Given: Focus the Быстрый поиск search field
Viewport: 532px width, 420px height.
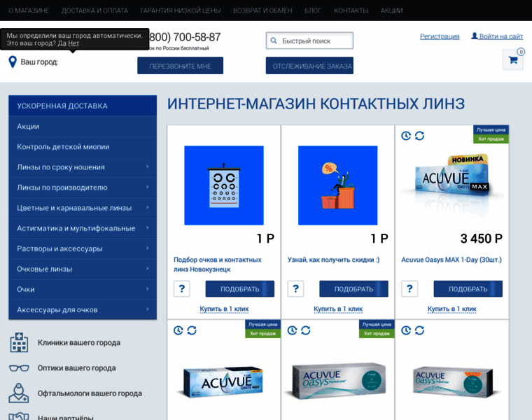Looking at the screenshot, I should click(x=309, y=41).
